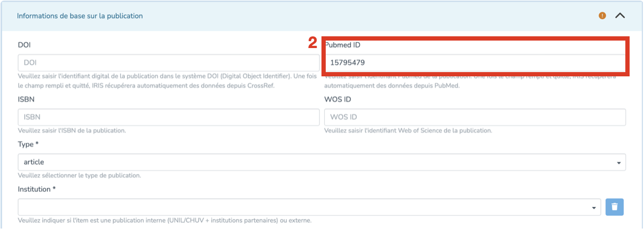This screenshot has height=236, width=644.
Task: Click the Institution help text about UNIL/CHUV
Action: click(x=164, y=221)
